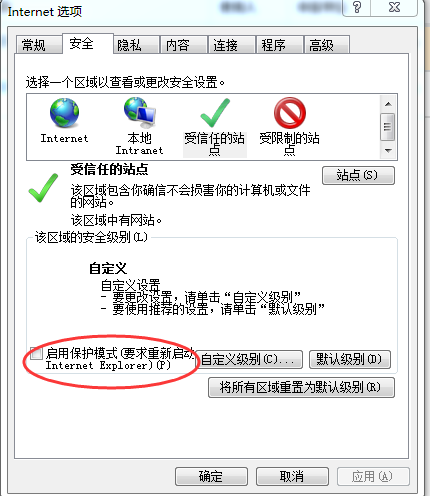Image resolution: width=430 pixels, height=496 pixels.
Task: Switch to the 程序 tab
Action: click(280, 45)
